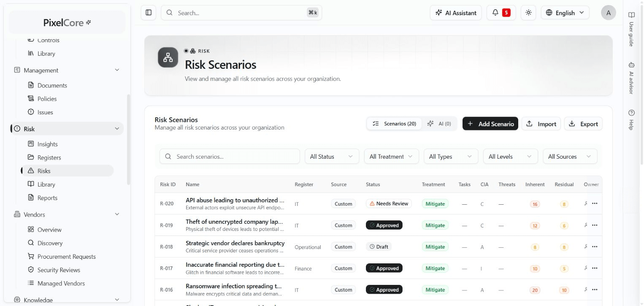The image size is (644, 306).
Task: Open the User guide side panel
Action: click(x=631, y=30)
